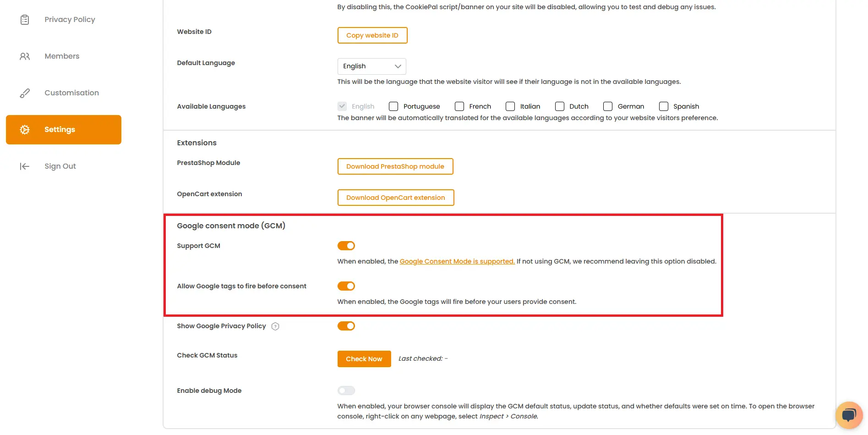Go to the Members section

click(x=62, y=56)
